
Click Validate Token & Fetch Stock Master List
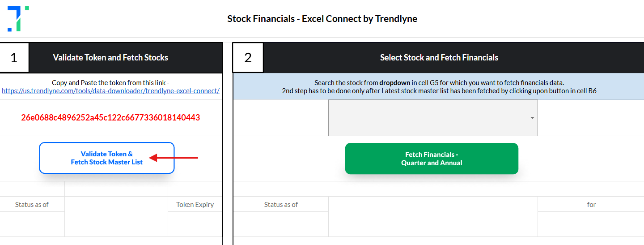tap(107, 158)
